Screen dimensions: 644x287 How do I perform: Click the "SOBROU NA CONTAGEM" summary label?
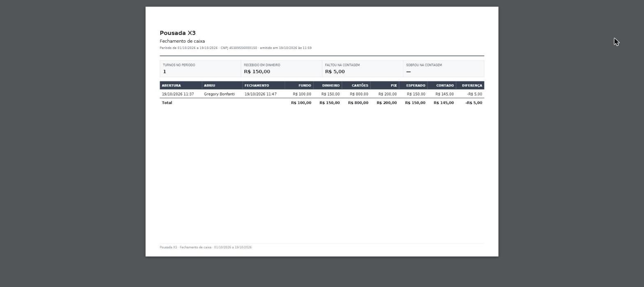(424, 65)
